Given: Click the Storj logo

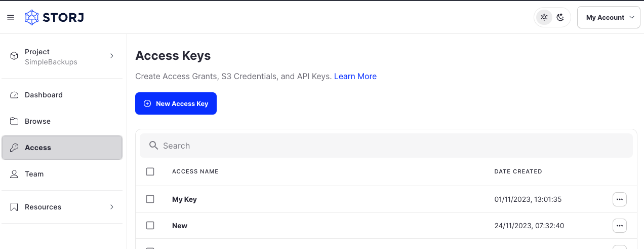Looking at the screenshot, I should point(54,17).
